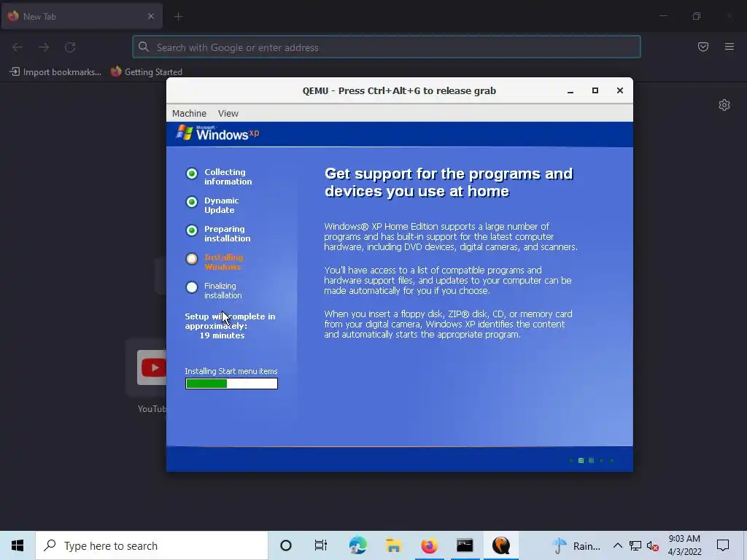
Task: Open the Windows Start menu
Action: click(18, 545)
